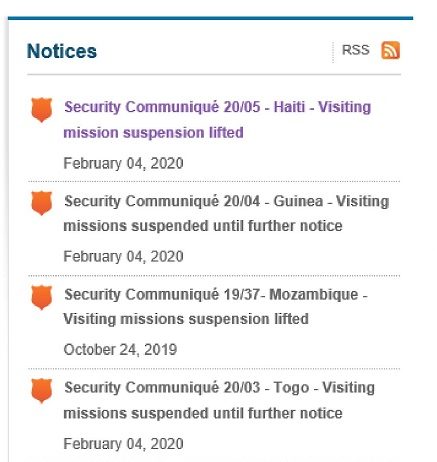
Task: Click the blue bar atop Notices panel
Action: [210, 18]
